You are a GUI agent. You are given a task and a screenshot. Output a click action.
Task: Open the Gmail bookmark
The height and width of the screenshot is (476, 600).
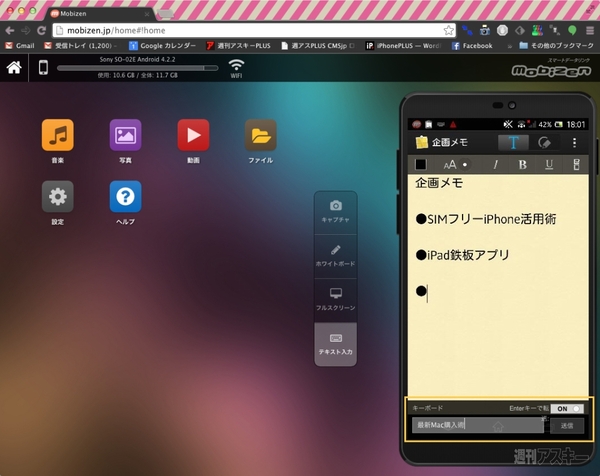(20, 46)
